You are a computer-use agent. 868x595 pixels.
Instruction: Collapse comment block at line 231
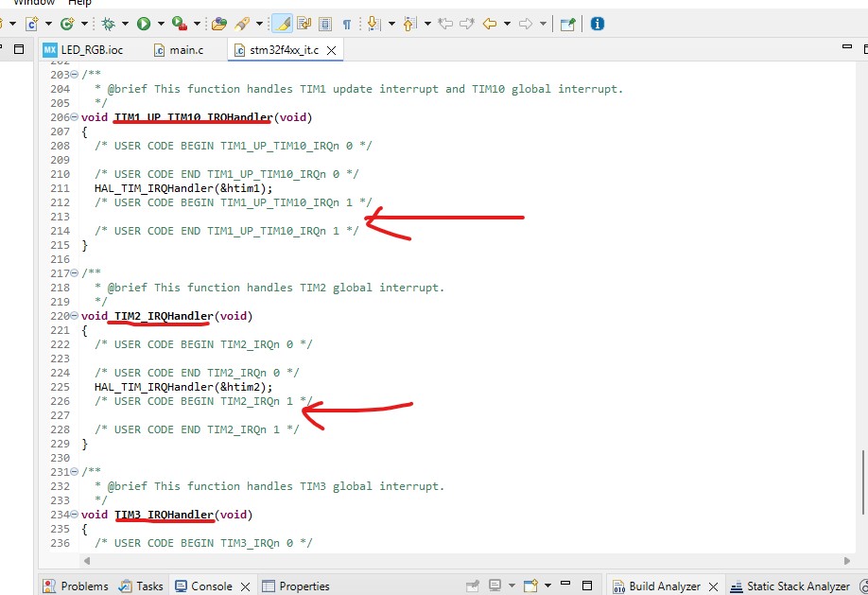point(75,472)
